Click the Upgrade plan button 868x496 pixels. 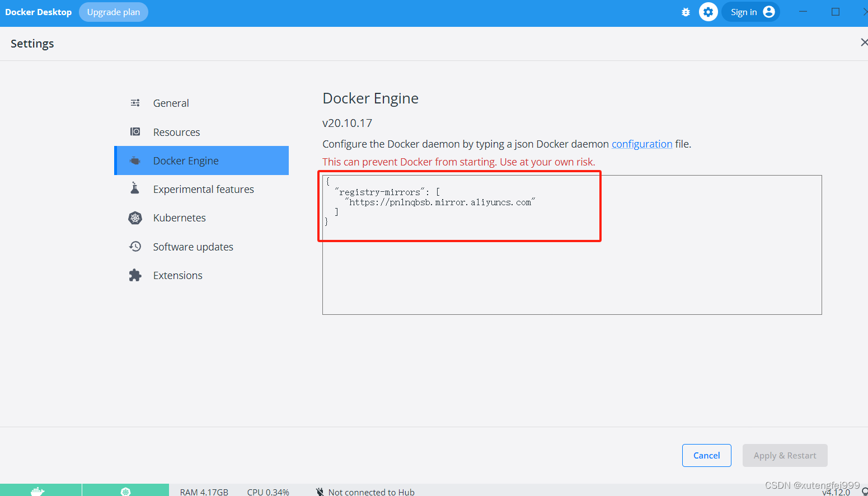[x=114, y=12]
